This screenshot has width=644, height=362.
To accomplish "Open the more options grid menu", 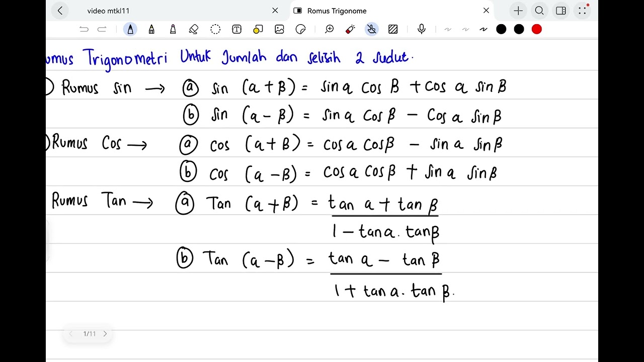I will point(582,11).
